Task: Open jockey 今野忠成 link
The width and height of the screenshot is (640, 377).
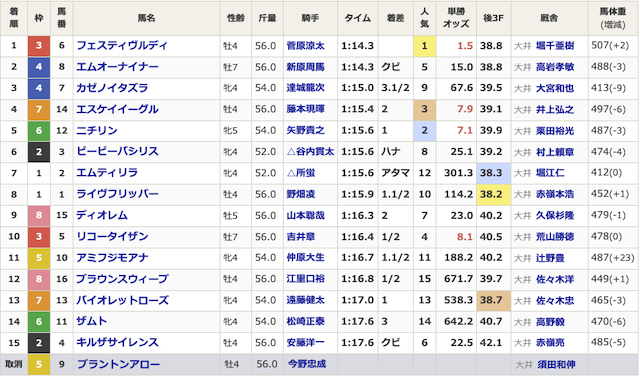Action: (307, 364)
